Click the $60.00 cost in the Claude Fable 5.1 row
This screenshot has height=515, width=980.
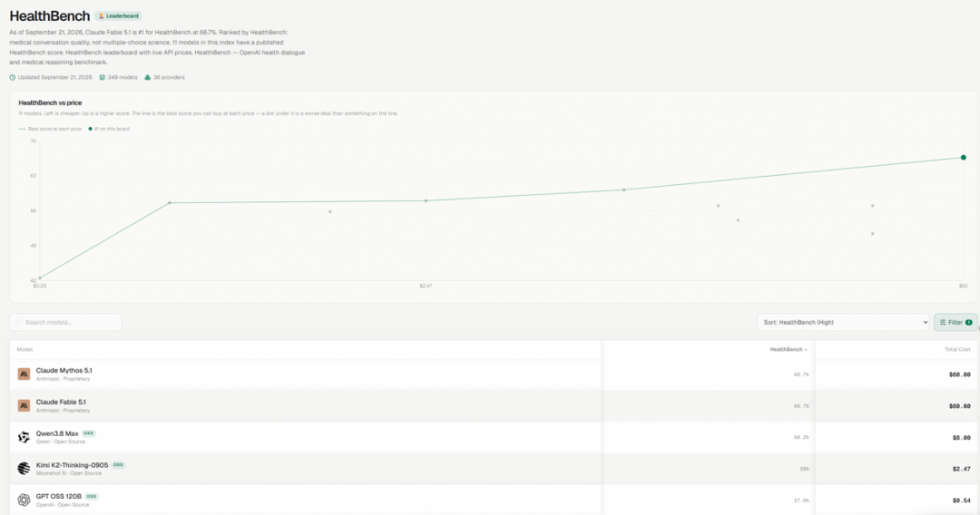[959, 406]
